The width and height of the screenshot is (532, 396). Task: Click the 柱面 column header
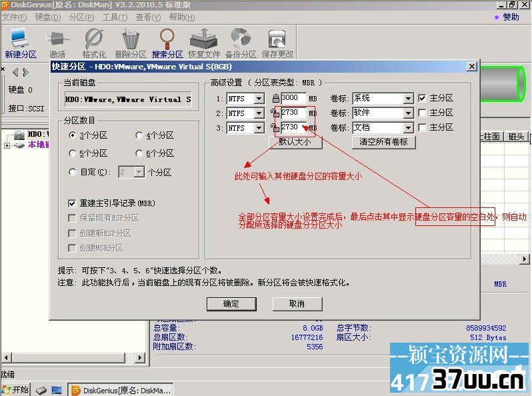tap(491, 137)
